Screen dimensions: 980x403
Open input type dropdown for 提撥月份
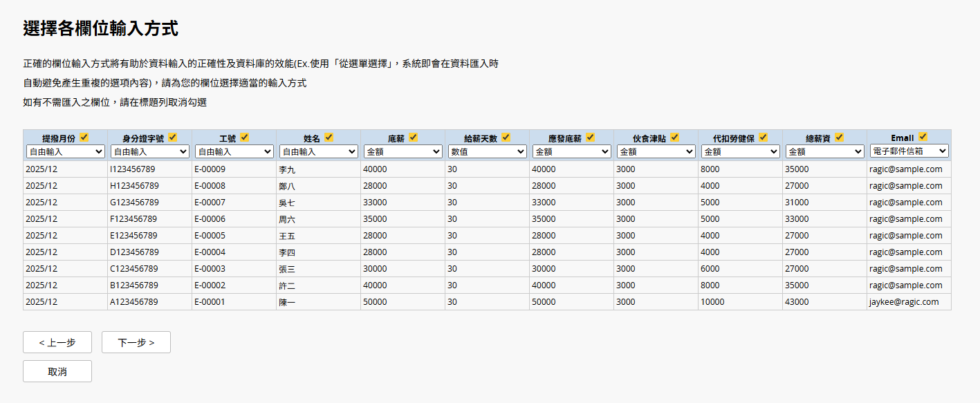tap(65, 151)
